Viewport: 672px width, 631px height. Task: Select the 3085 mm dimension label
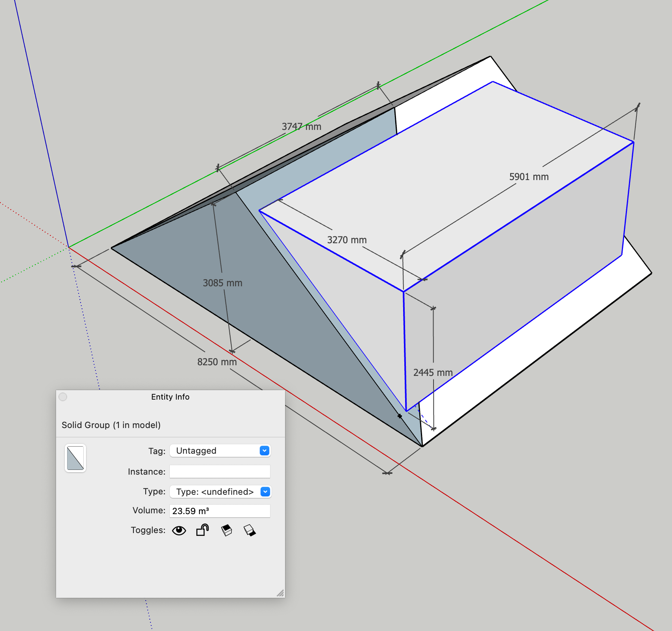point(222,283)
